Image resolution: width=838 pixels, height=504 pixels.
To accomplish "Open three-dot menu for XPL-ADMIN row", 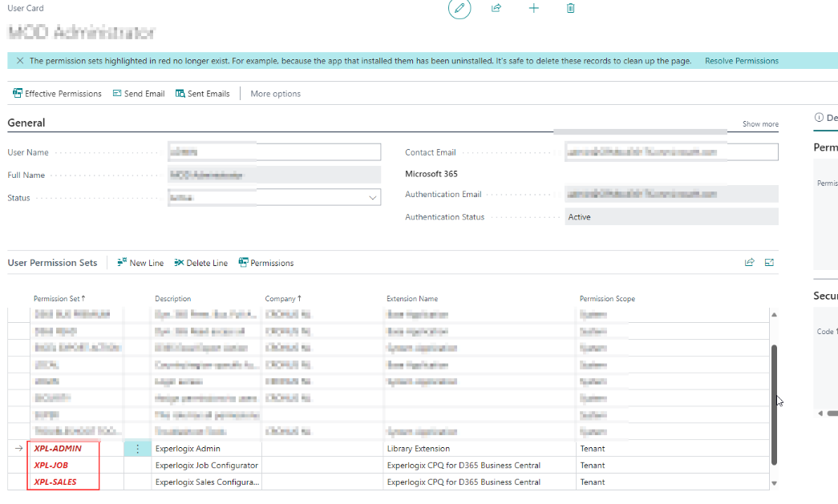I will pos(137,449).
